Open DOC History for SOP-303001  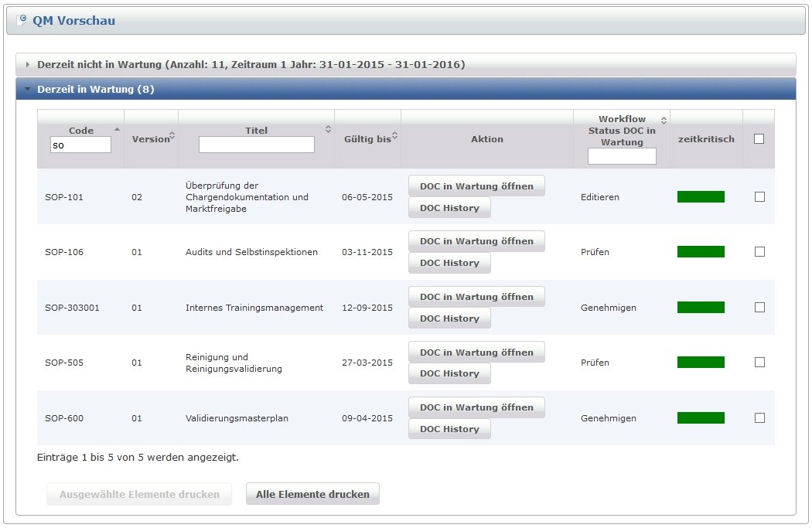(449, 319)
